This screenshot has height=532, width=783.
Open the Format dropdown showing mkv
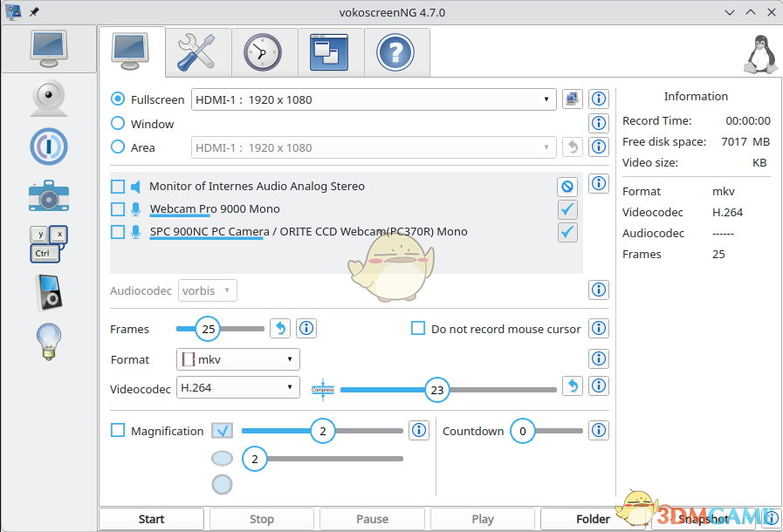tap(237, 358)
